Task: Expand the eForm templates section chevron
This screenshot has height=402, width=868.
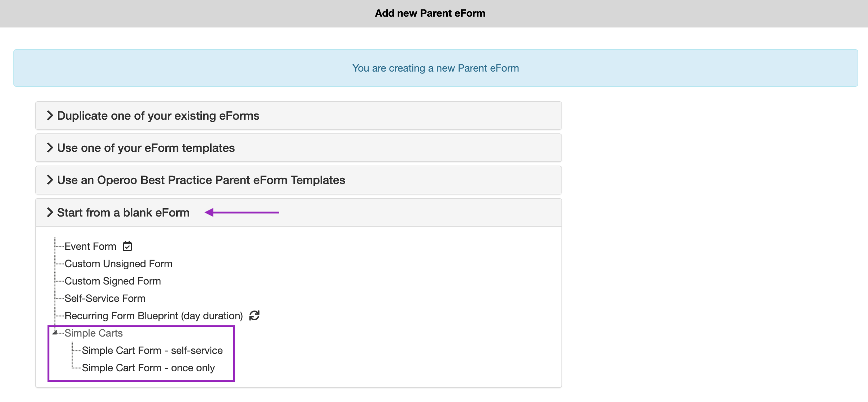Action: tap(50, 148)
